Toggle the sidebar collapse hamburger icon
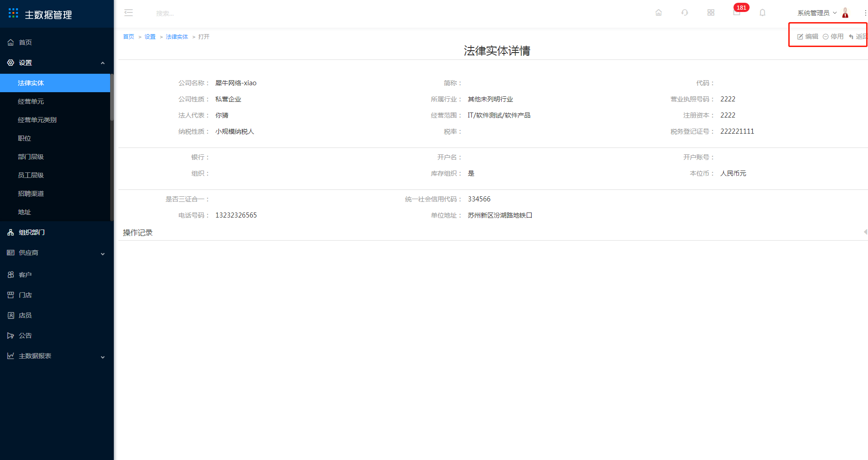Screen dimensions: 868x460 point(129,13)
